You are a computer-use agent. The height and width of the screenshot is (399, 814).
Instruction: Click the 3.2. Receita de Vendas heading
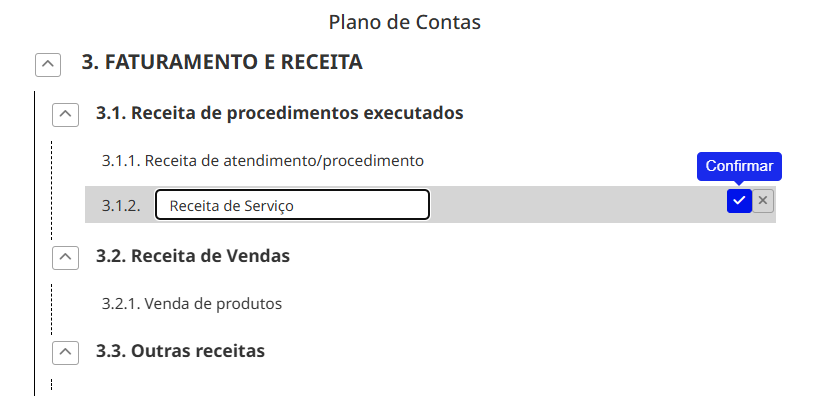193,256
